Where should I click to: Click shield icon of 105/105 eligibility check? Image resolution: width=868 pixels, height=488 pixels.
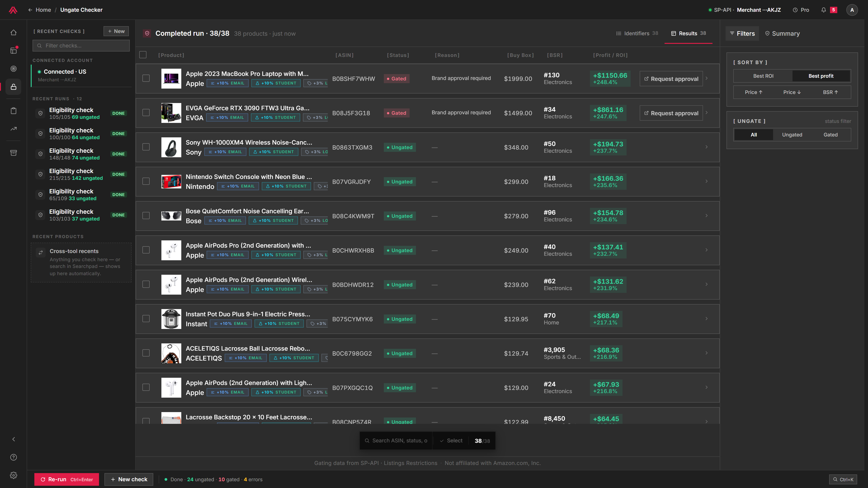click(40, 113)
